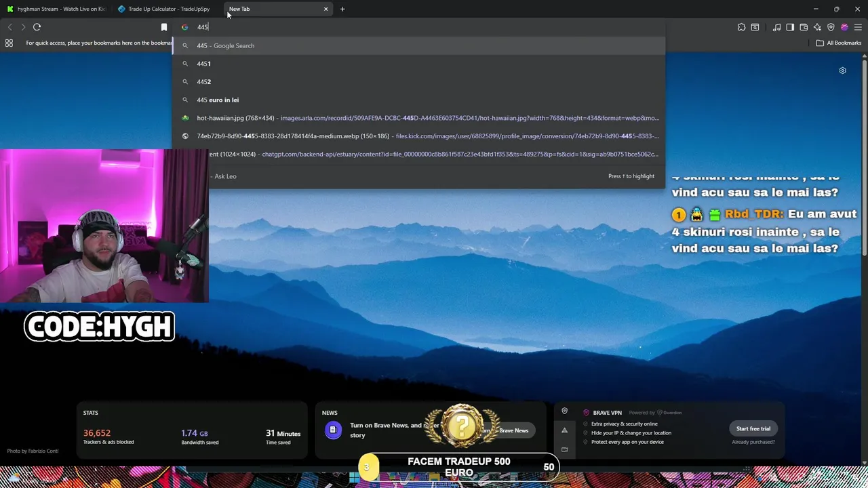Open the Brave hamburger menu
This screenshot has height=488, width=868.
coord(858,27)
